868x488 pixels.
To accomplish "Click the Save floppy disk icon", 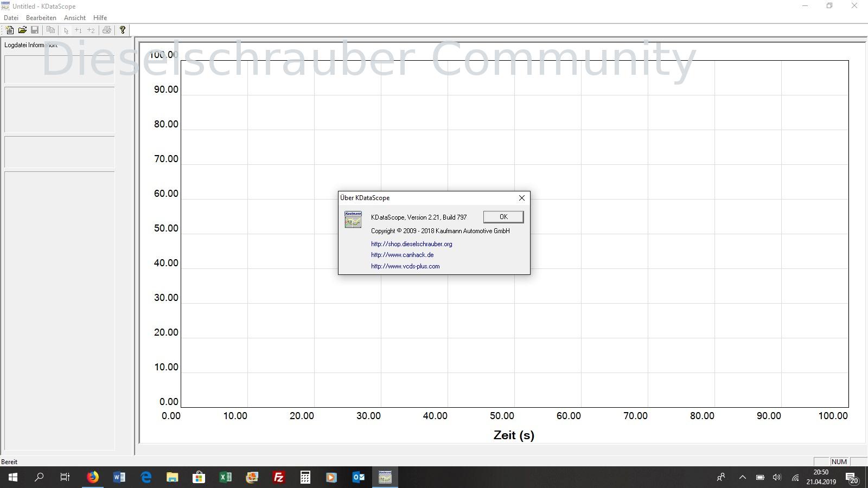I will coord(35,30).
